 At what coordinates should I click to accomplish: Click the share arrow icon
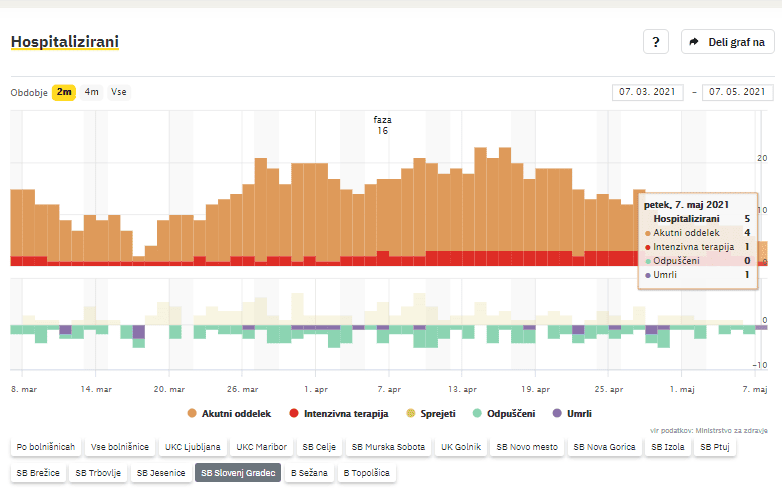(x=693, y=42)
